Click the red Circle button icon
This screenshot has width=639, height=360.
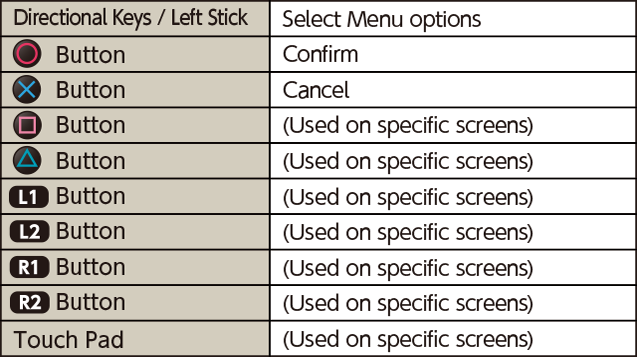tap(27, 54)
